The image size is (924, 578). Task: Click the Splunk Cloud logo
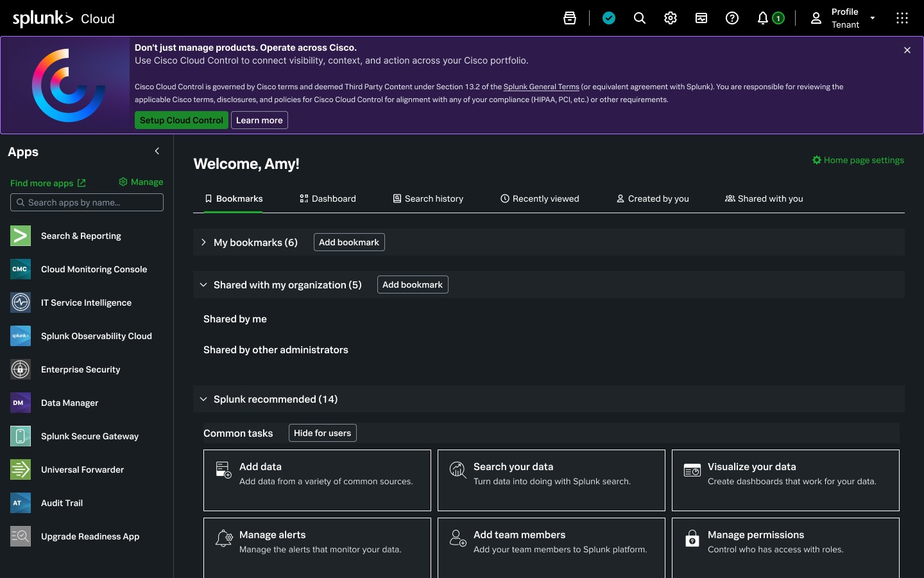click(64, 18)
